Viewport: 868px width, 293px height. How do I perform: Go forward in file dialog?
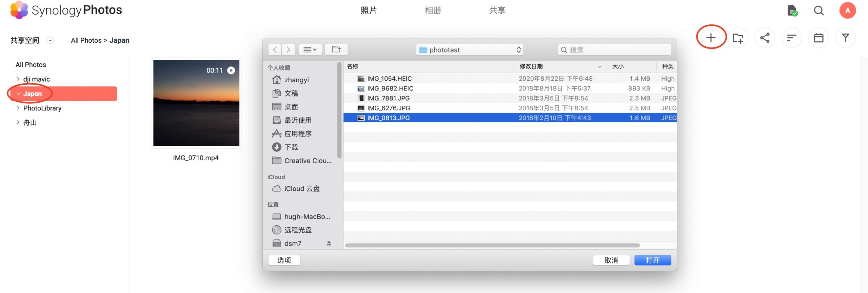coord(288,50)
